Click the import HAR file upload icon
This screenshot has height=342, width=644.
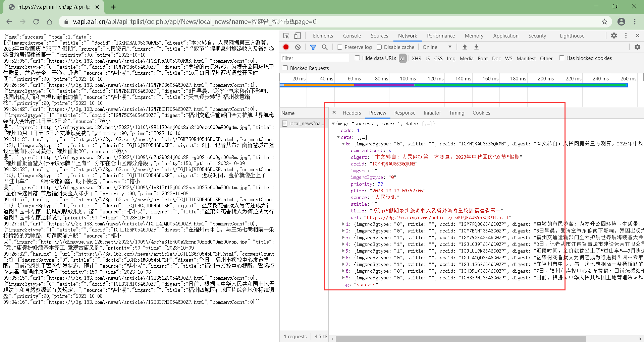coord(465,47)
